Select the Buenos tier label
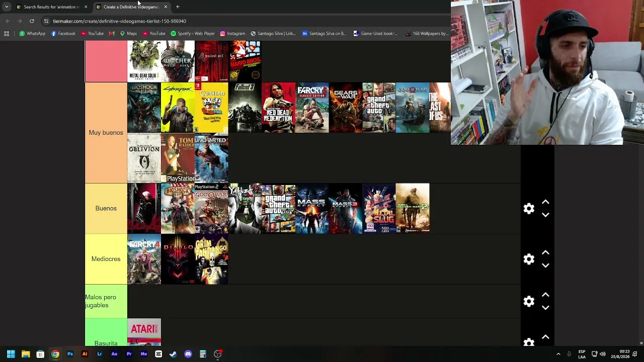 coord(106,208)
